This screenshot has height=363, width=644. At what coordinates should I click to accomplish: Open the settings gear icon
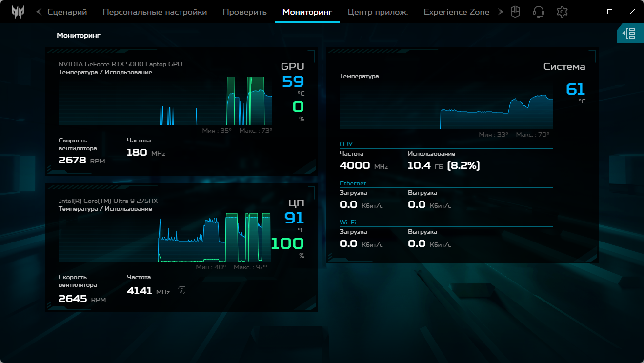pyautogui.click(x=563, y=12)
